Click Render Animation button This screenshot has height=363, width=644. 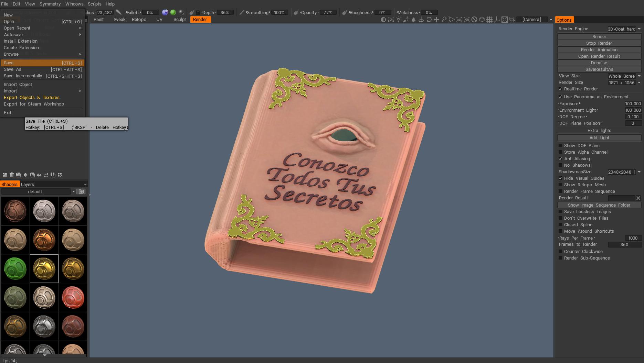(x=599, y=50)
